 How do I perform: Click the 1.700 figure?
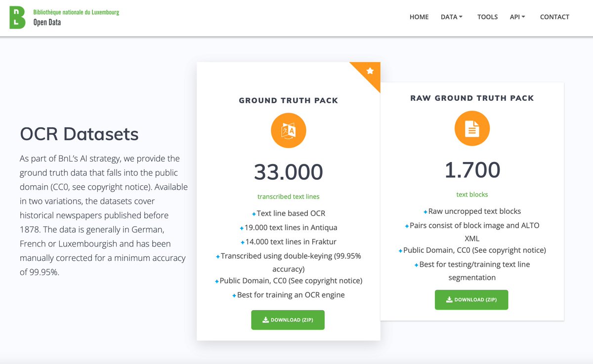tap(472, 170)
